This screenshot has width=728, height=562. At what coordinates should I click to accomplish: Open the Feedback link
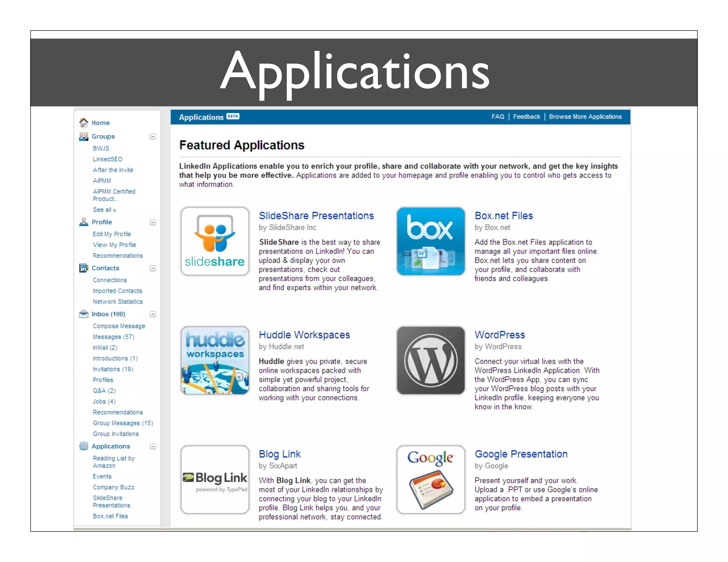pos(526,117)
